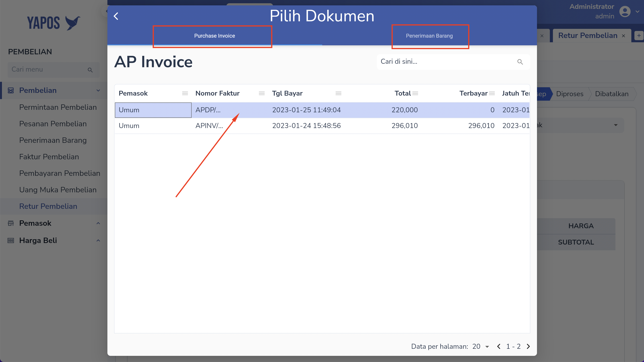The image size is (644, 362).
Task: Open the Total column menu icon
Action: pos(415,93)
